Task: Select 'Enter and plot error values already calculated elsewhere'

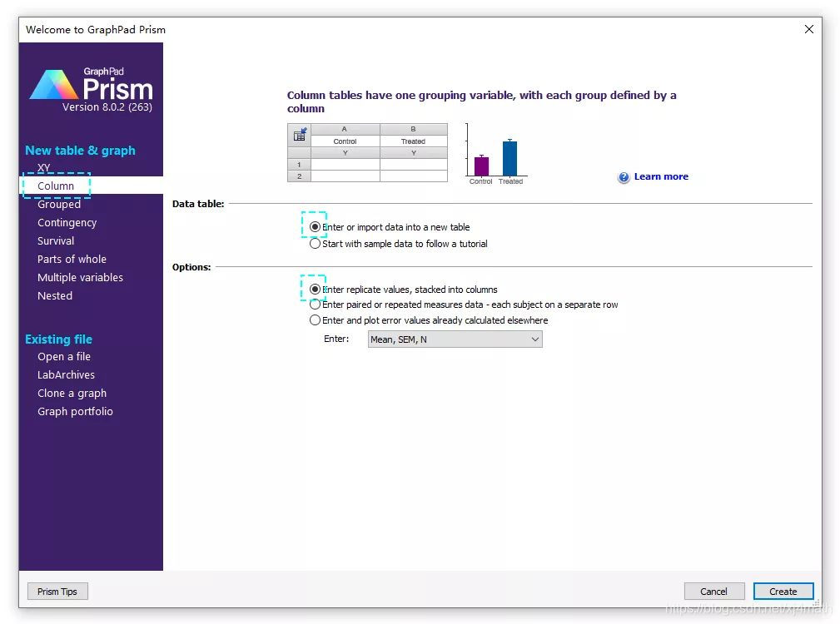Action: pyautogui.click(x=315, y=320)
